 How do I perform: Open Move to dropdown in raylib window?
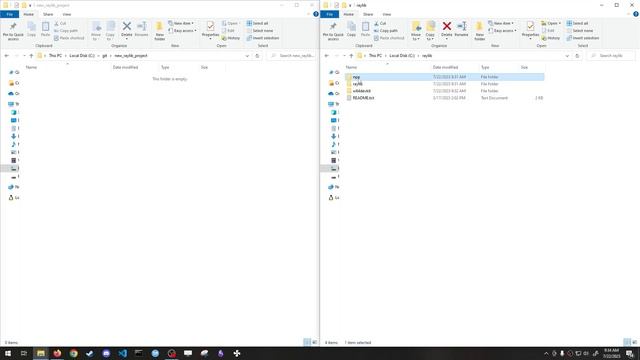point(416,31)
